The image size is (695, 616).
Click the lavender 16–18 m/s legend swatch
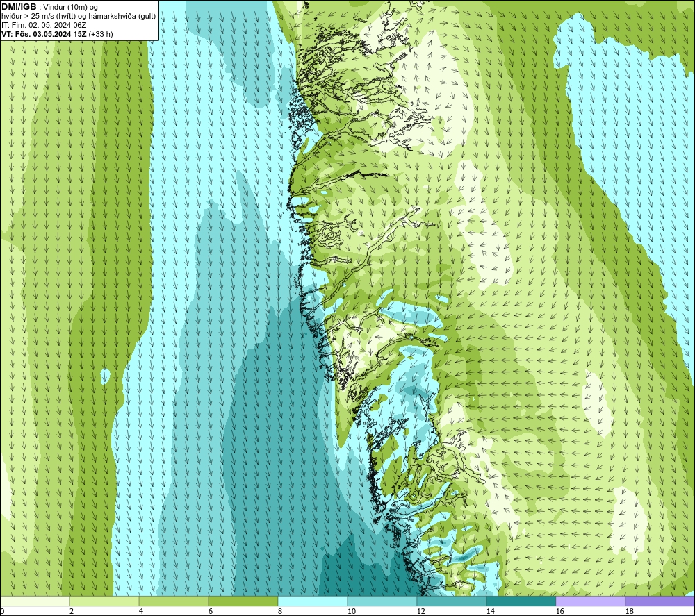click(x=590, y=601)
